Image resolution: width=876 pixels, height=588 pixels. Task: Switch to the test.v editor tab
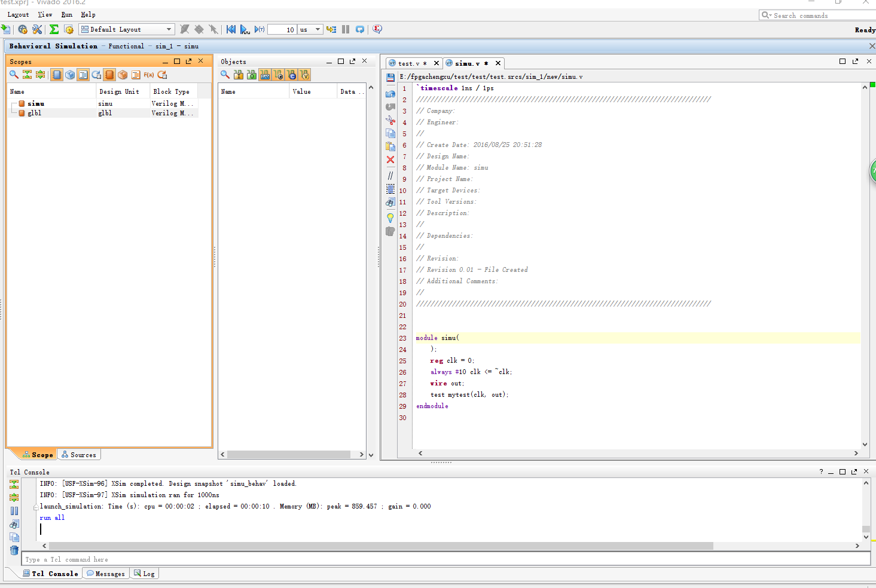[409, 63]
